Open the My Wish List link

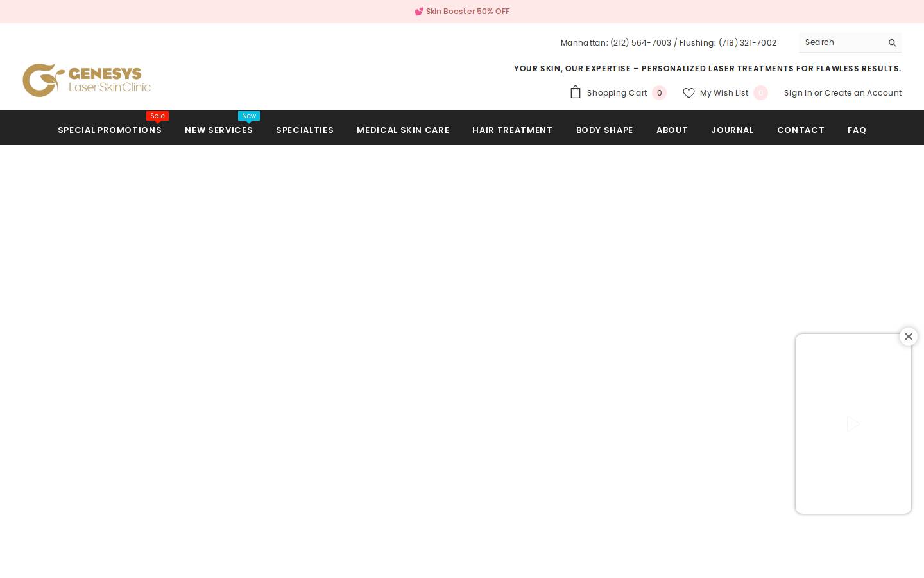tap(724, 93)
